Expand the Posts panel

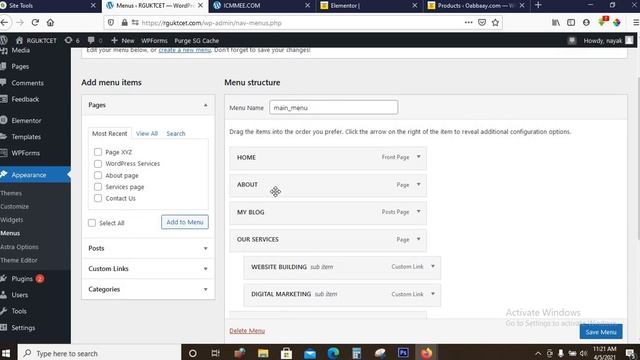click(x=205, y=248)
